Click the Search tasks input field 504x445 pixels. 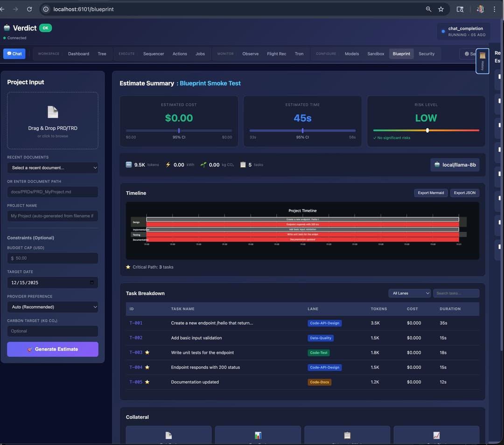(x=456, y=293)
